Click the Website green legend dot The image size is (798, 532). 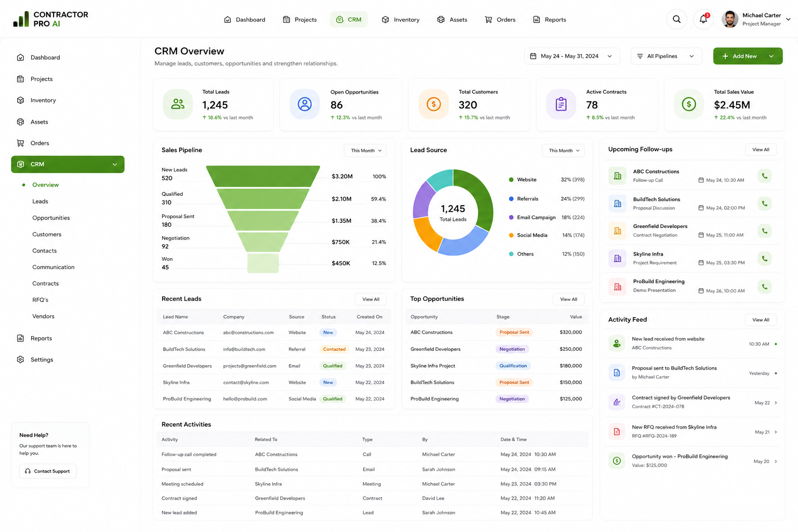(x=511, y=180)
